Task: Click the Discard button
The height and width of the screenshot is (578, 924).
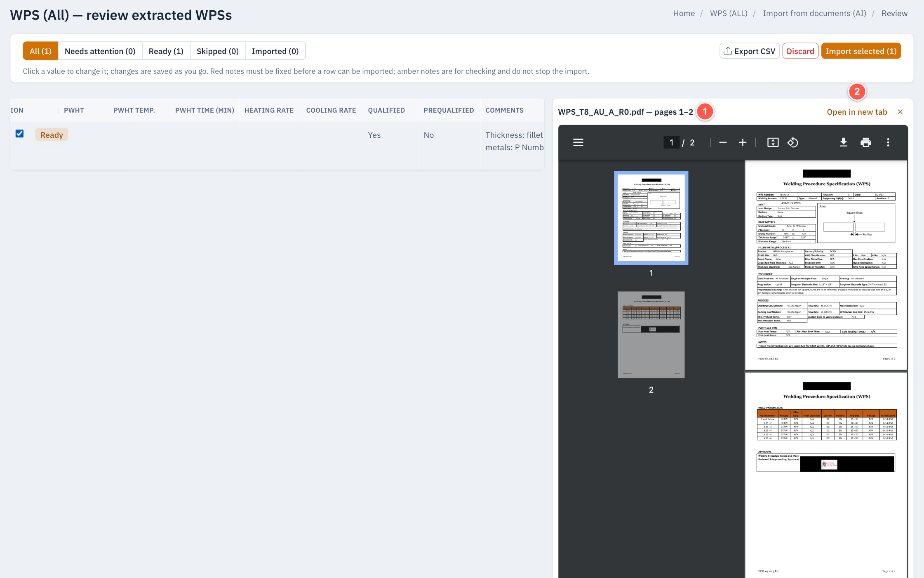Action: coord(800,51)
